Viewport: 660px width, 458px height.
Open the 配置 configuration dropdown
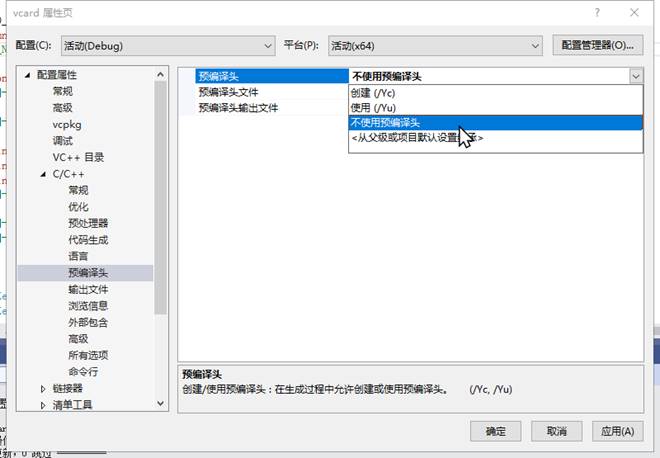pos(165,45)
